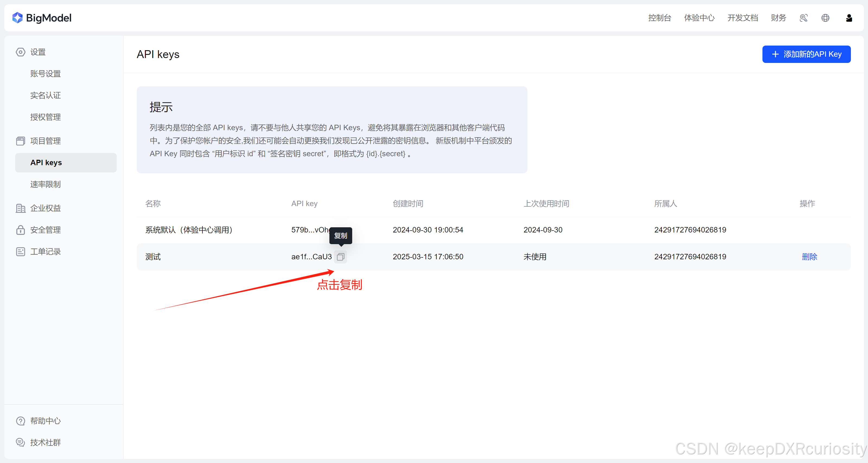Click the 企业权益 building icon

click(21, 208)
